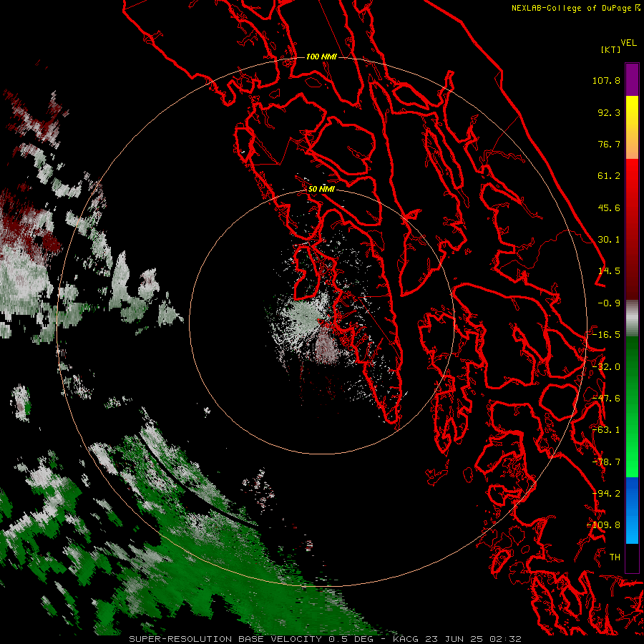Click the TH threshold label

[615, 557]
